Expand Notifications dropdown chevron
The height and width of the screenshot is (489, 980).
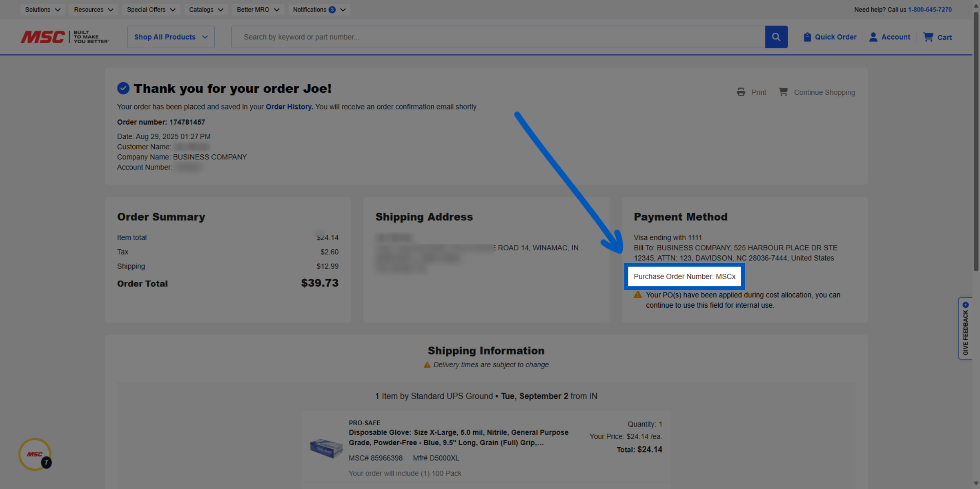coord(343,10)
